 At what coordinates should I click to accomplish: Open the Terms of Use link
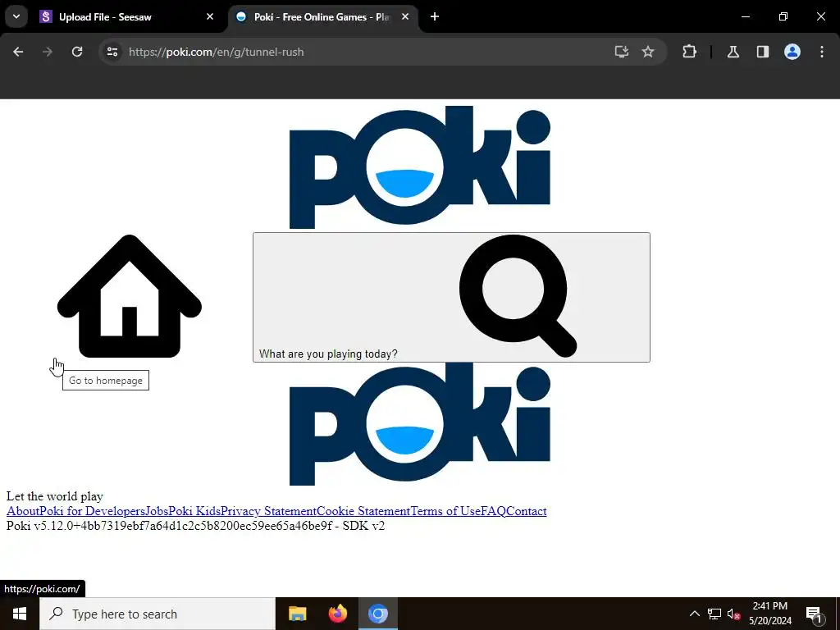coord(445,511)
